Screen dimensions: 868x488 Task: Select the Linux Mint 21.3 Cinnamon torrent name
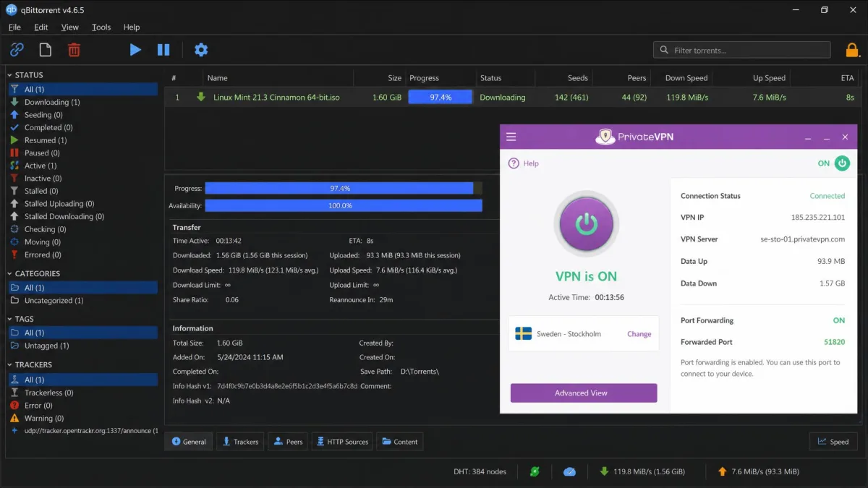(x=276, y=97)
